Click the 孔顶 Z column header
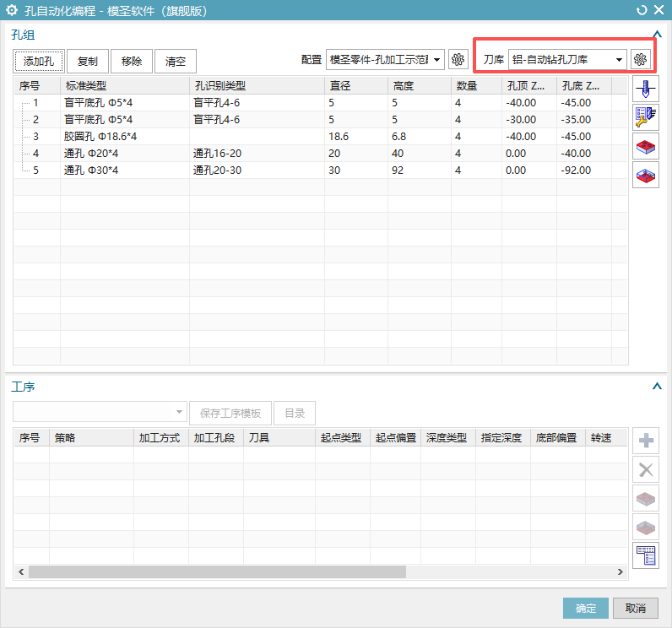672x628 pixels. pos(528,86)
